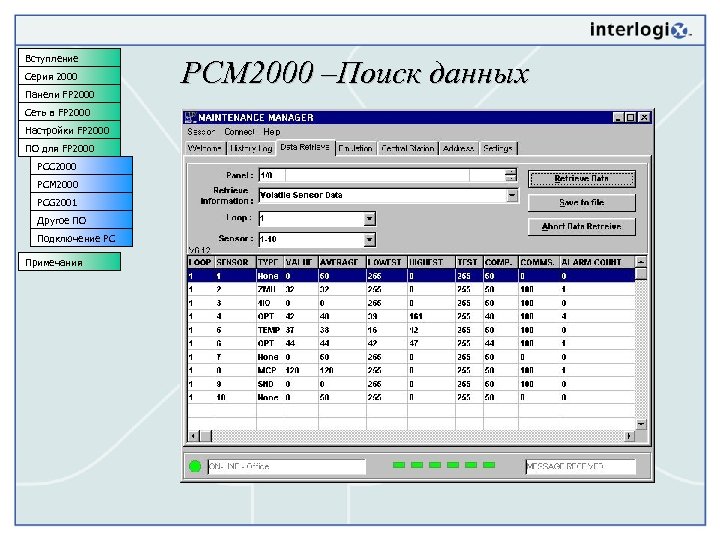The width and height of the screenshot is (720, 540).
Task: Select ПО для FP2000 sidebar item
Action: point(69,148)
